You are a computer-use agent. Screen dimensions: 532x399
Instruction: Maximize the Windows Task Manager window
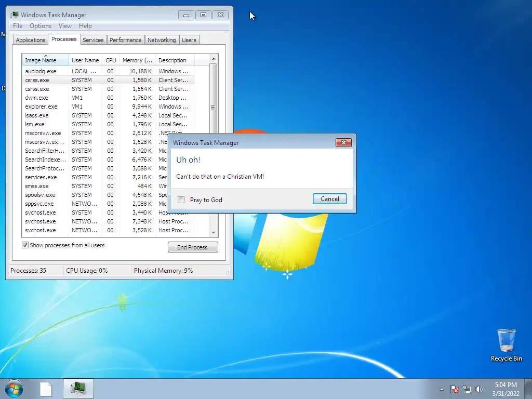click(x=203, y=15)
